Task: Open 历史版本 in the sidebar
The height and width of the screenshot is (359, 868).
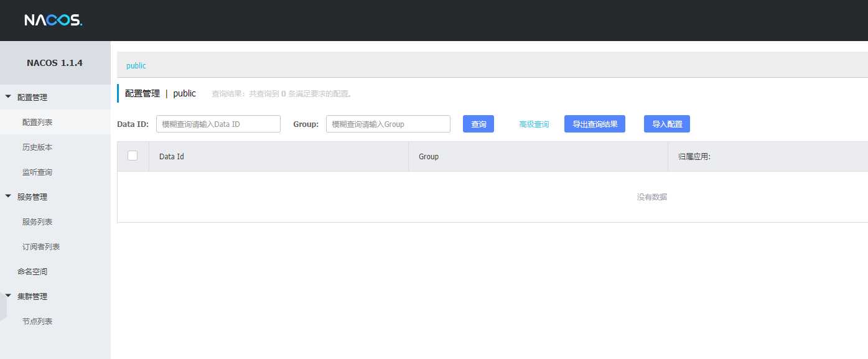Action: click(x=37, y=147)
